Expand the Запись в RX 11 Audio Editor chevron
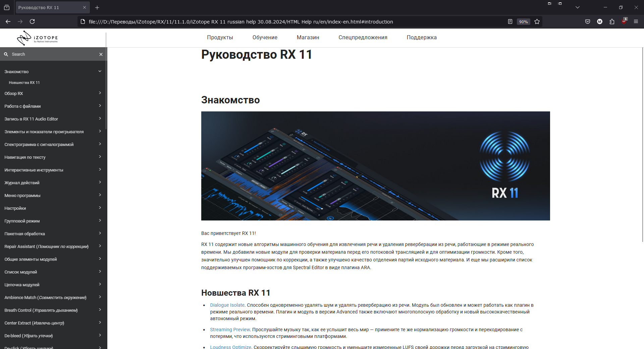 tap(100, 118)
